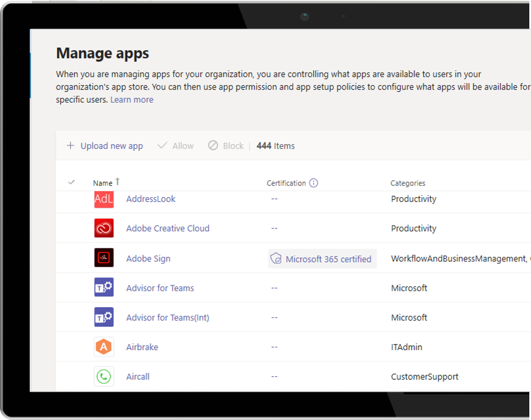The height and width of the screenshot is (420, 531).
Task: Click the Advisor for Teams icon
Action: 103,287
